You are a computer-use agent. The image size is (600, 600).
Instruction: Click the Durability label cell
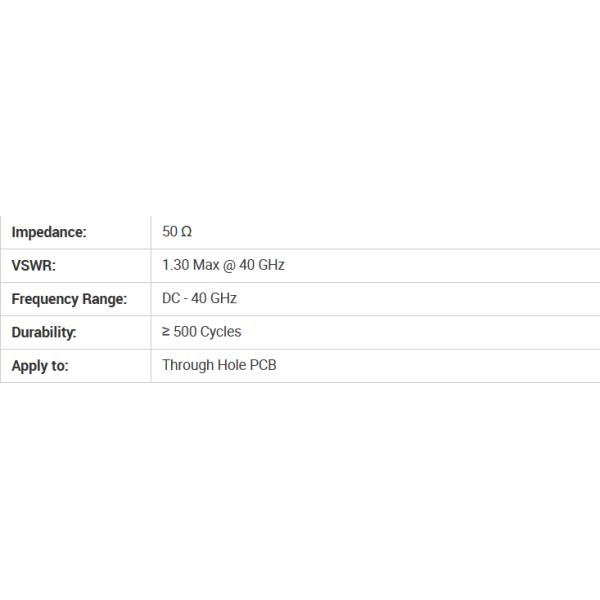point(75,332)
